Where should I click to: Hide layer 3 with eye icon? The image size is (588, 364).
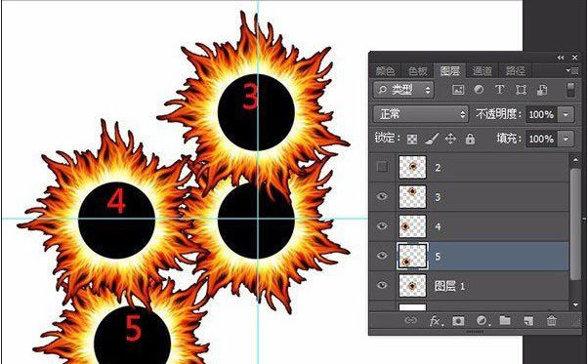point(382,196)
